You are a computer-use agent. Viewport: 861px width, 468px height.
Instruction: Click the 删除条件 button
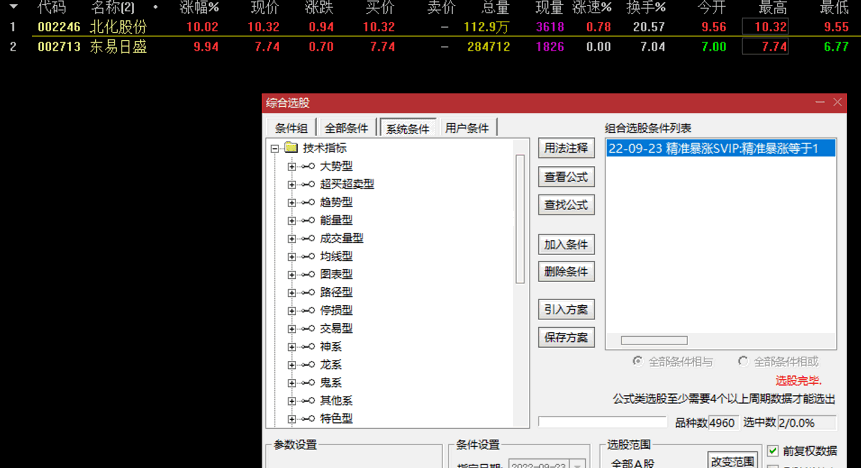click(566, 272)
